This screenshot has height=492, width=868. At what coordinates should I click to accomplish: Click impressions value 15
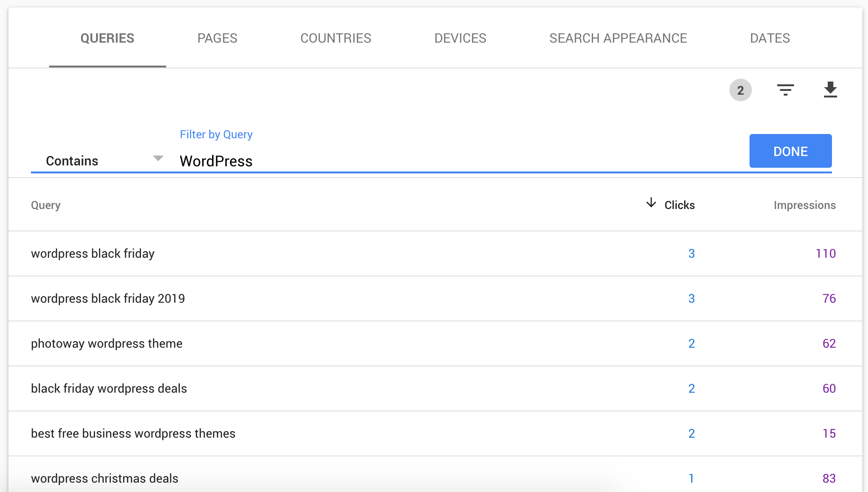pyautogui.click(x=829, y=433)
